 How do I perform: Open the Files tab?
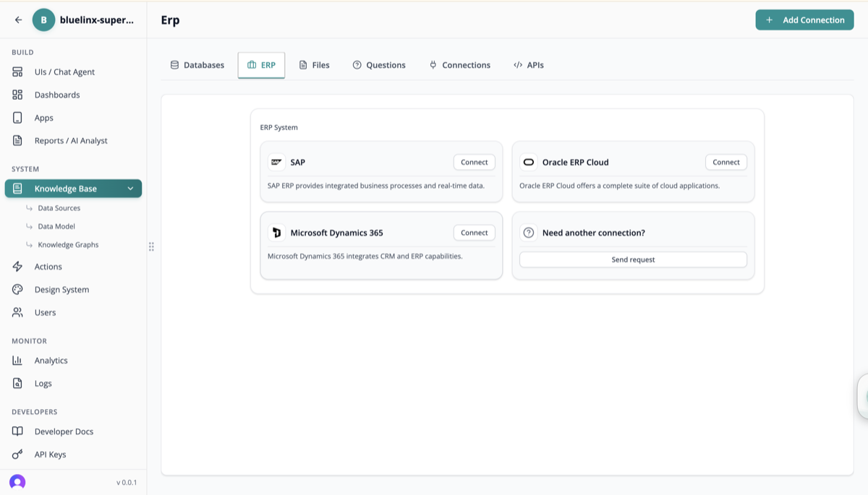(314, 65)
